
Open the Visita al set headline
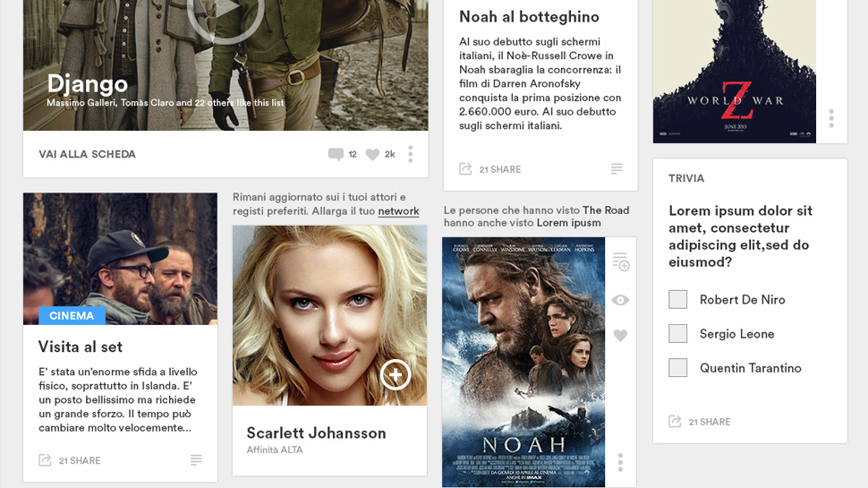(x=81, y=347)
